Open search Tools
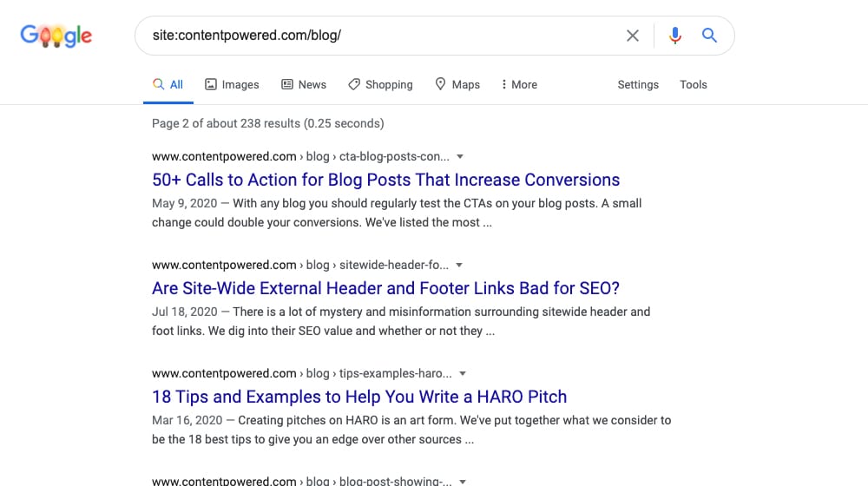 coord(694,84)
